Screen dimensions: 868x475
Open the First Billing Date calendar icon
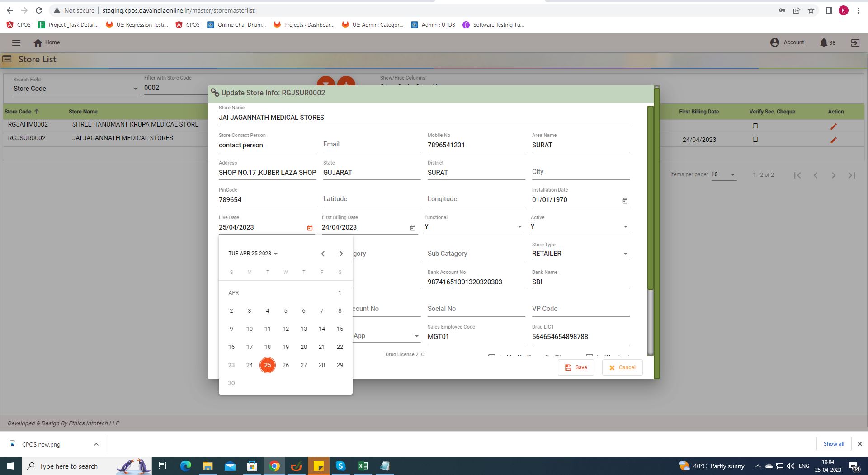pyautogui.click(x=412, y=228)
